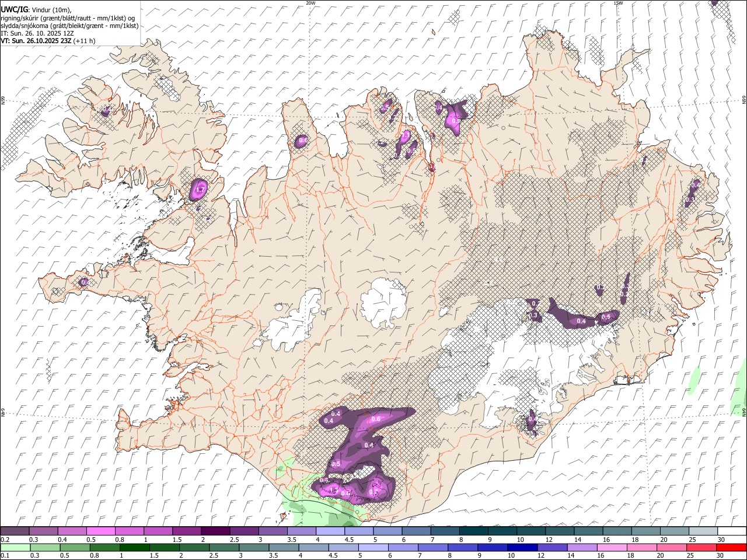Select the navy blue swatch labeled 10, lower legend
The height and width of the screenshot is (560, 747).
[x=522, y=547]
